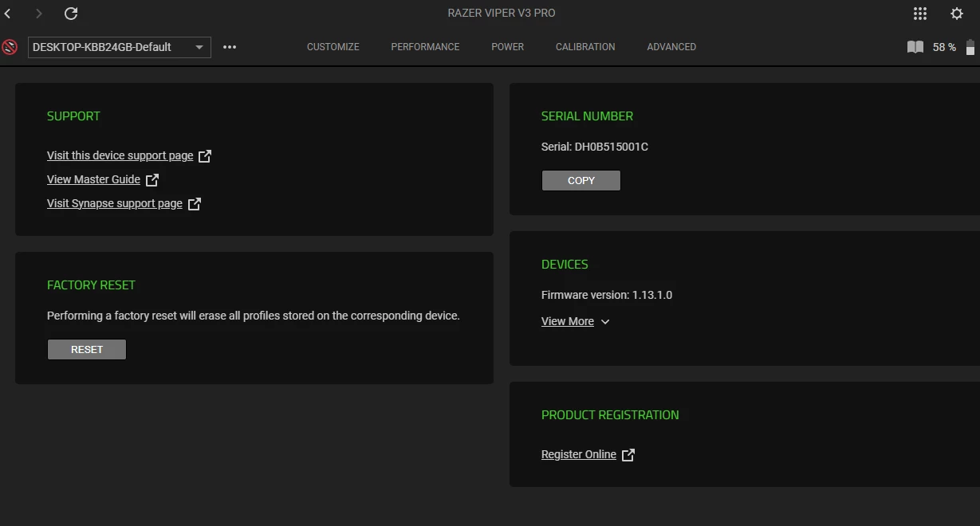The image size is (980, 526).
Task: Click external-link icon beside View Master Guide
Action: [152, 180]
